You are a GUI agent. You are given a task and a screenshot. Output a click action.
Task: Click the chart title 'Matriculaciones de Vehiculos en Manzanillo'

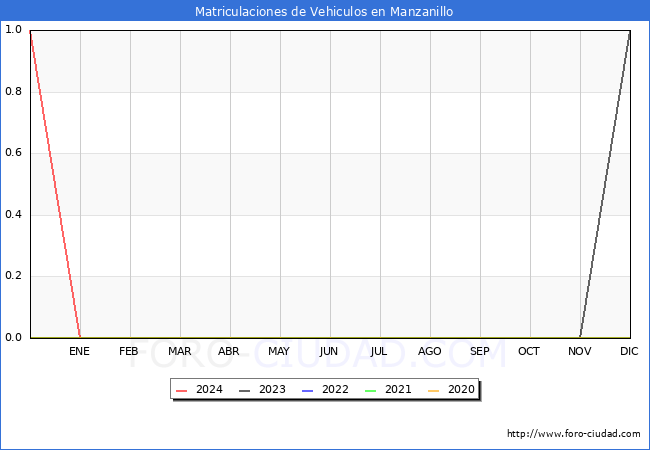tap(324, 12)
